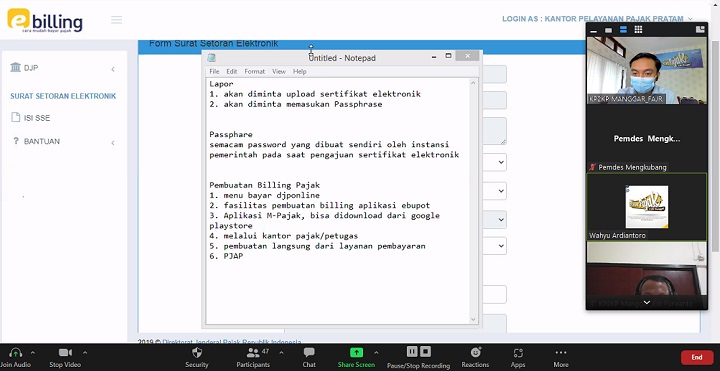Viewport: 720px width, 371px height.
Task: Open Notepad Format menu
Action: pyautogui.click(x=254, y=71)
